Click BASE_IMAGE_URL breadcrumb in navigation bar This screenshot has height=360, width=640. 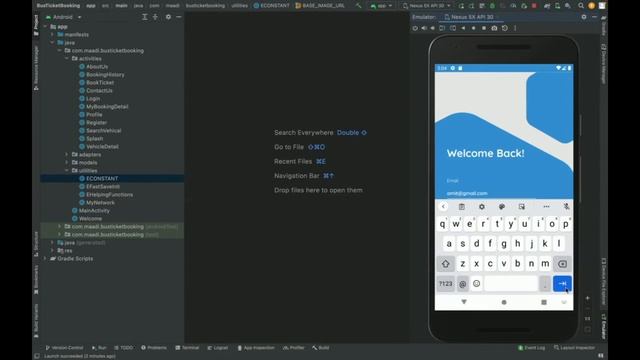[x=320, y=6]
